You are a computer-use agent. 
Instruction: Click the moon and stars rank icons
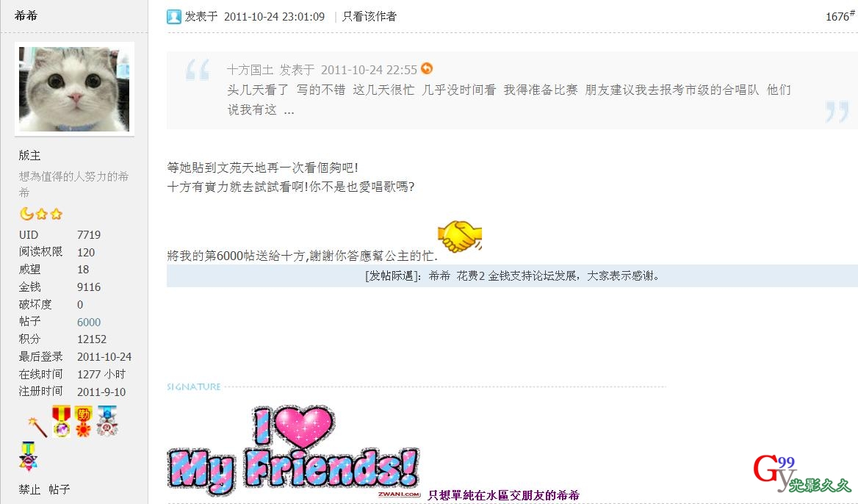41,213
